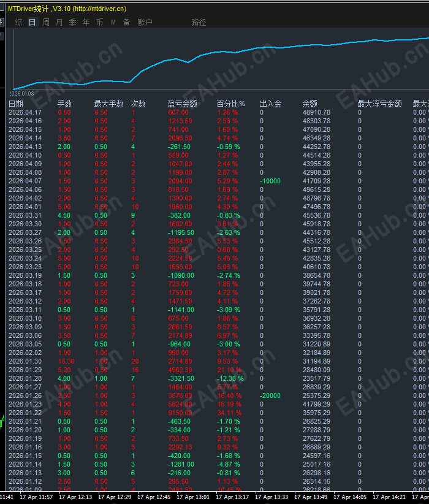Open the 账户 account tab
429x504 pixels.
tap(145, 22)
